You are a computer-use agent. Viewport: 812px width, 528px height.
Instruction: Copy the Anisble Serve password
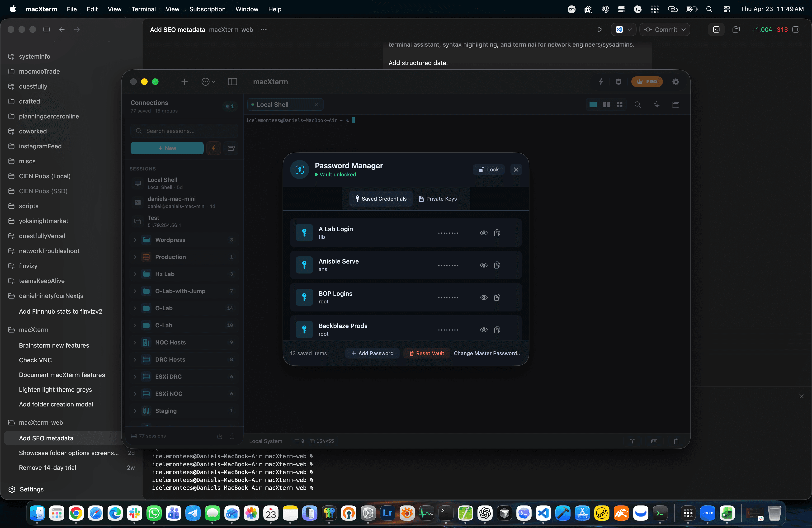497,265
